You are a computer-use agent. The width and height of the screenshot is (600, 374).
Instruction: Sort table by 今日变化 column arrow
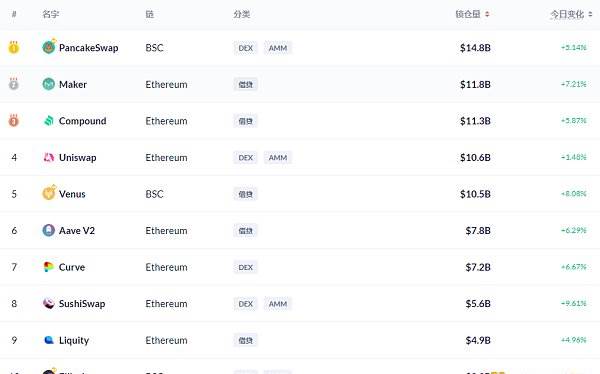[590, 14]
